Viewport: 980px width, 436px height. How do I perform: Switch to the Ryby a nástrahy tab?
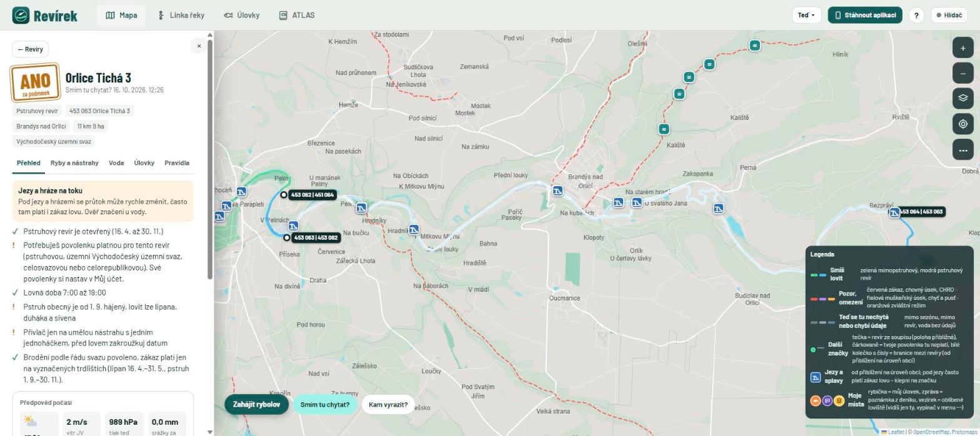(74, 163)
